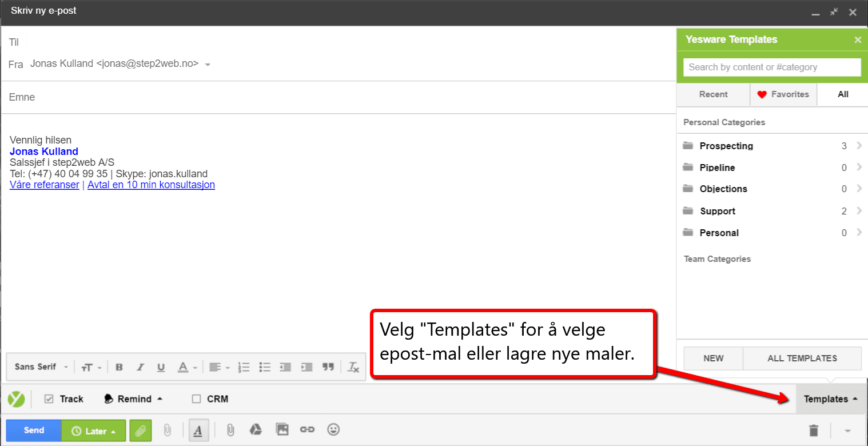The width and height of the screenshot is (868, 446).
Task: Click the Skriv ny e-post title
Action: [x=43, y=11]
